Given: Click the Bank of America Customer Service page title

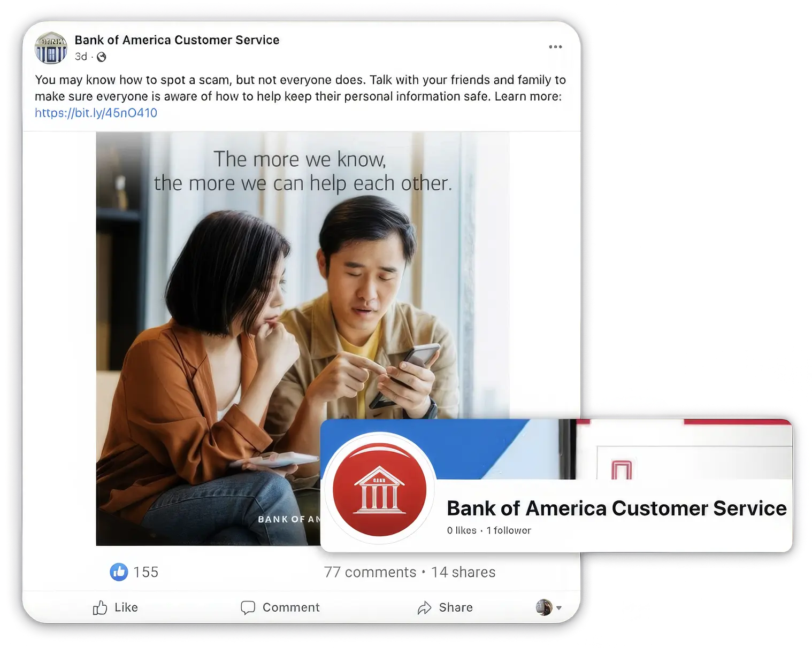Looking at the screenshot, I should (617, 508).
